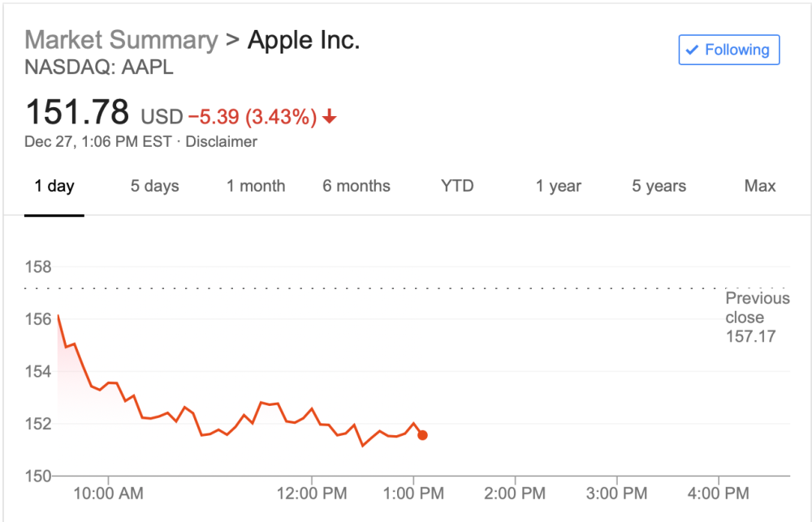Click the −5.39 (3.43%) price change
This screenshot has width=812, height=522.
tap(252, 117)
